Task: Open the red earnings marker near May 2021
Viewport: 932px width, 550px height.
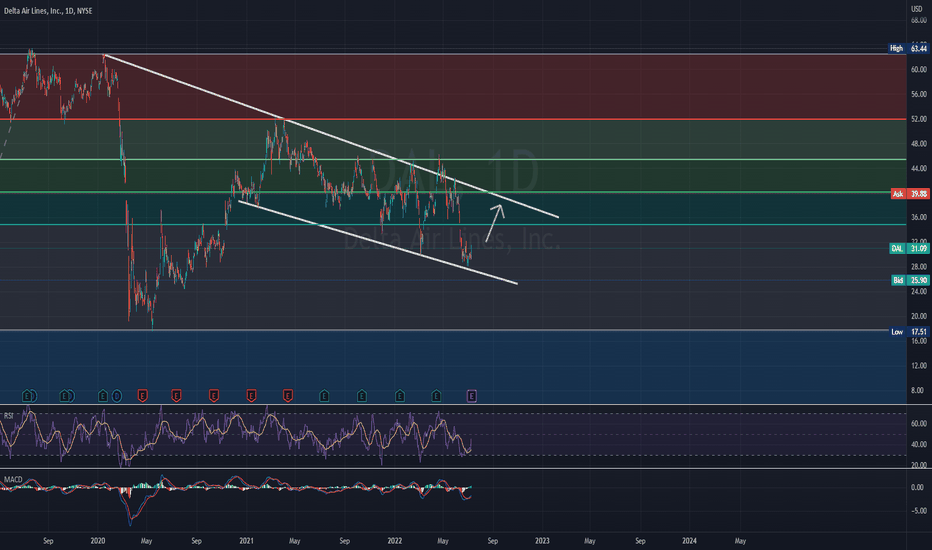Action: (288, 395)
